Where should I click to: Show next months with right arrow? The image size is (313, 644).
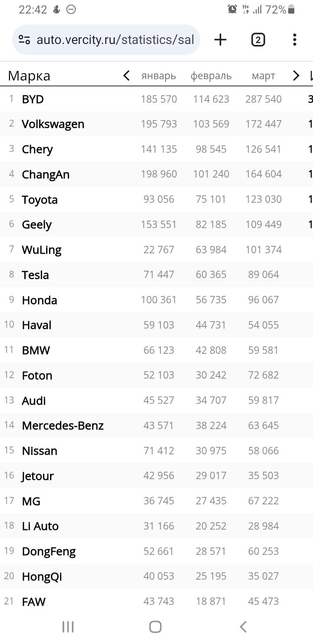point(296,76)
